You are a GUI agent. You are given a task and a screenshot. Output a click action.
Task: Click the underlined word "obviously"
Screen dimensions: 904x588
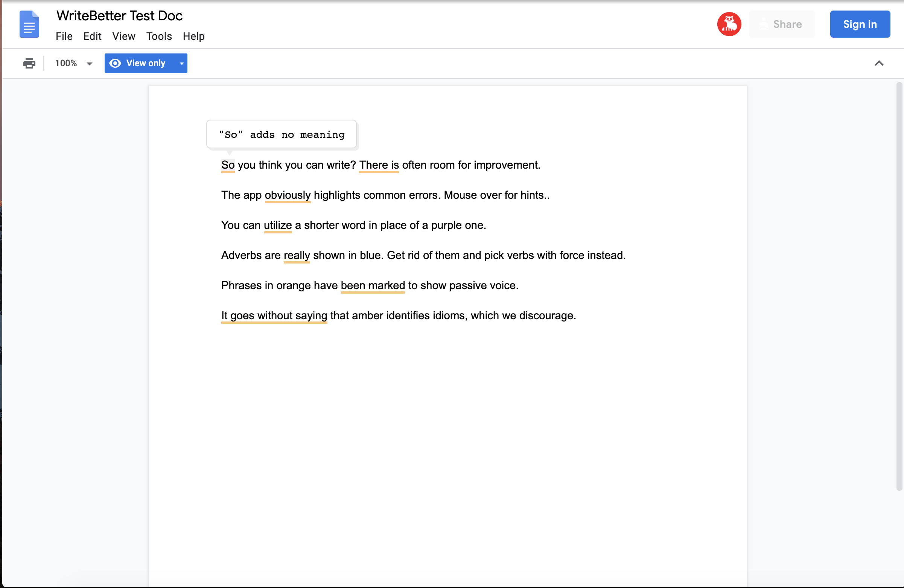coord(288,195)
